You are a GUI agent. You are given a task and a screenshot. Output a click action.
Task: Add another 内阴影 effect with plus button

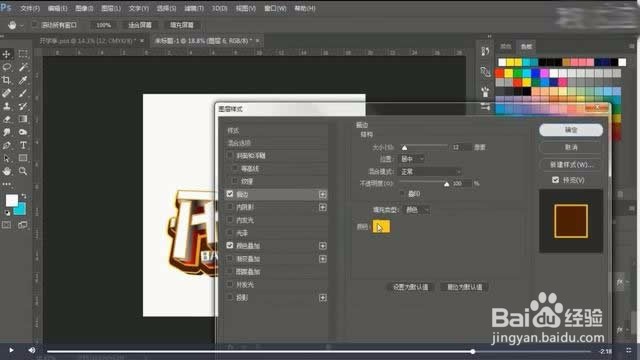pos(322,207)
